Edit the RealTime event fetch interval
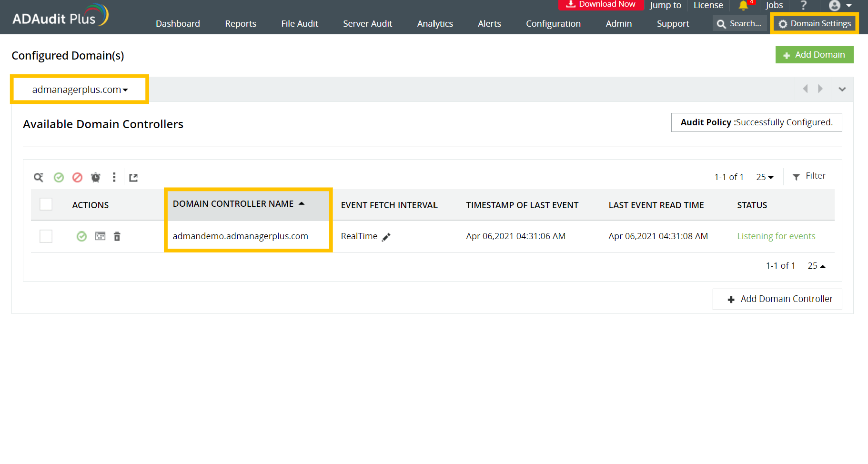The height and width of the screenshot is (464, 868). tap(386, 236)
